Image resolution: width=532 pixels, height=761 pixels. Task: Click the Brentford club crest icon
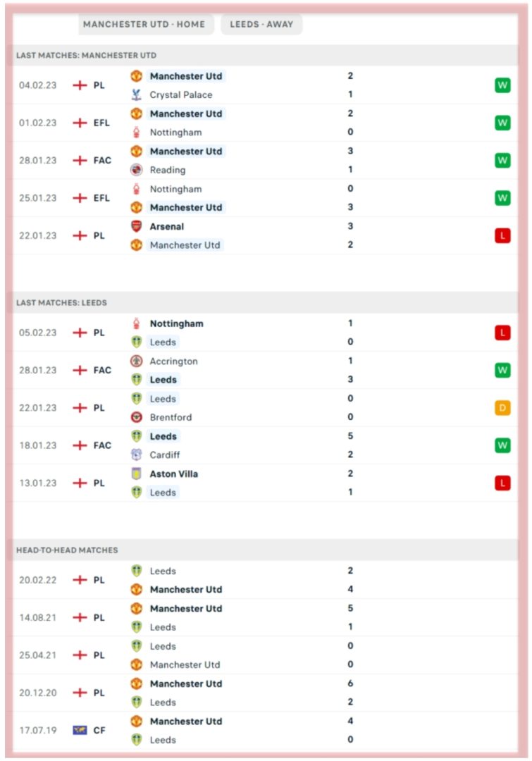click(136, 417)
